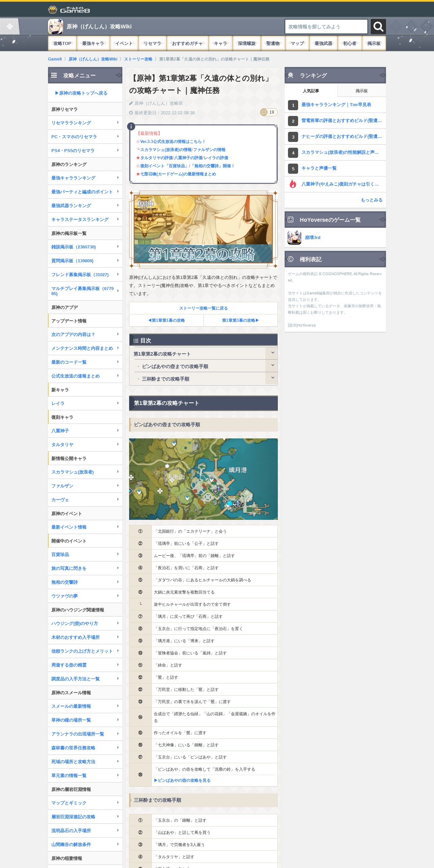The image size is (434, 868).
Task: Click the rank 1 number badge
Action: click(293, 105)
